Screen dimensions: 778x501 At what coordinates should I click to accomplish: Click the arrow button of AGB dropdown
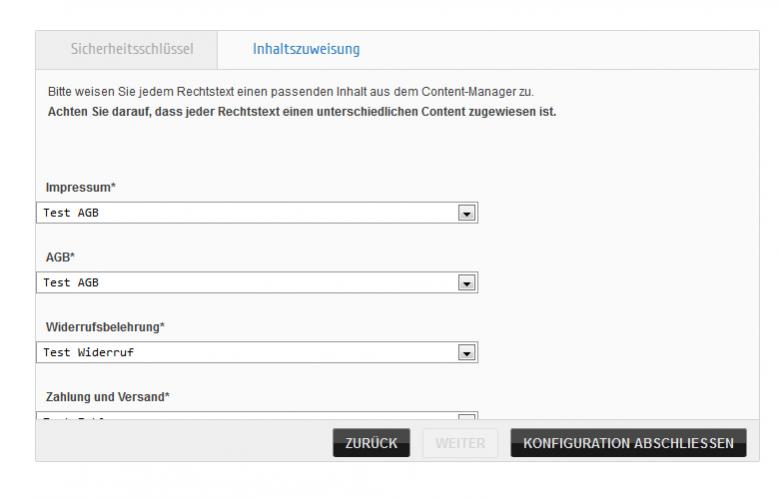tap(465, 282)
